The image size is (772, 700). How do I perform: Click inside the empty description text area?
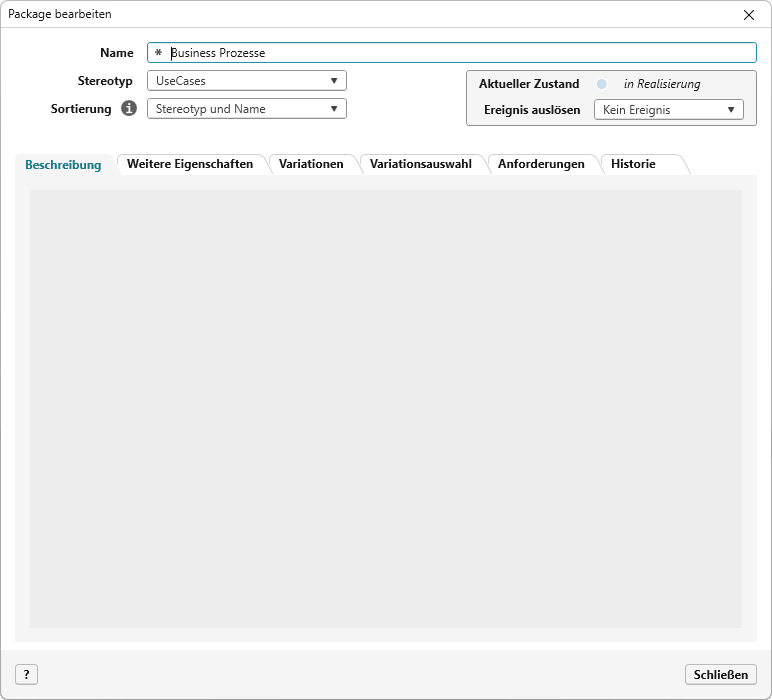[x=385, y=408]
